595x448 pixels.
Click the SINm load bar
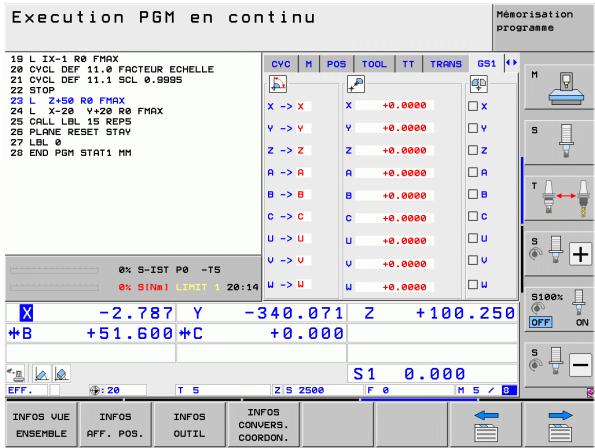point(54,287)
